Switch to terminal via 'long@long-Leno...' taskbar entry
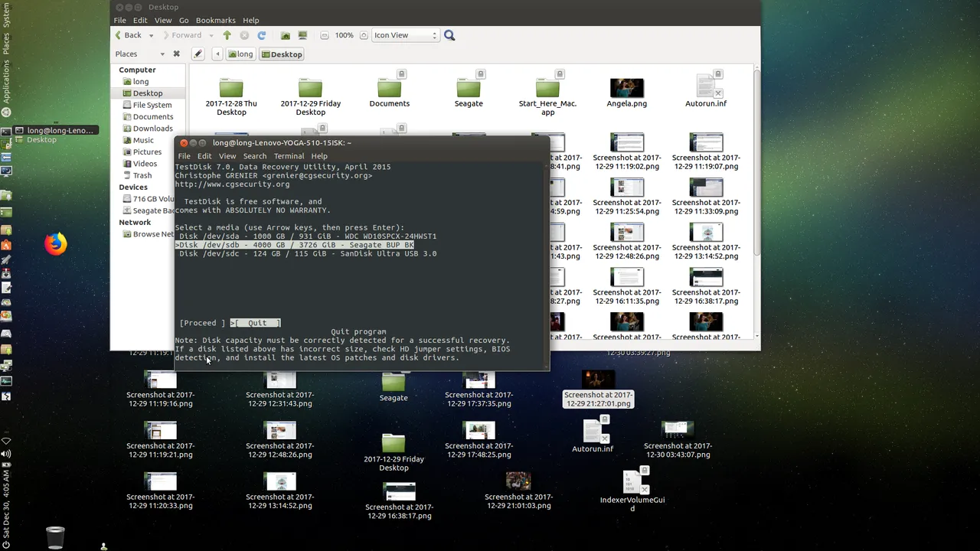The height and width of the screenshot is (551, 980). coord(55,131)
